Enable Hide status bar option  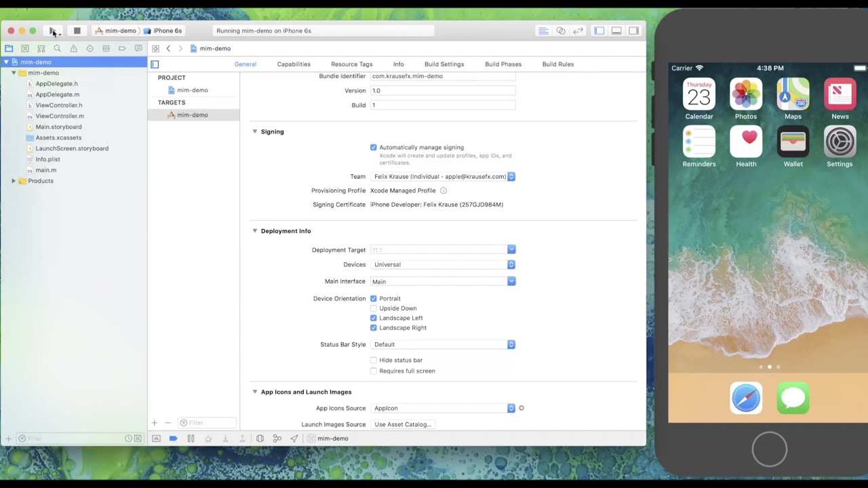click(373, 361)
